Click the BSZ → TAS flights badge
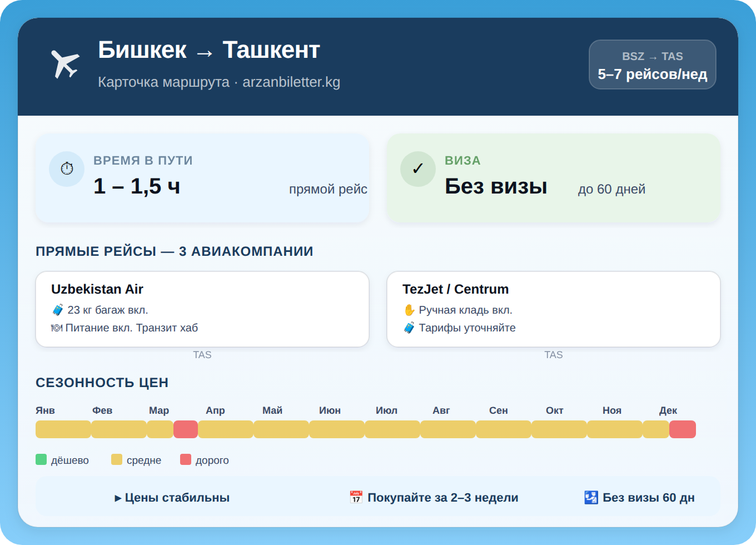 point(653,65)
